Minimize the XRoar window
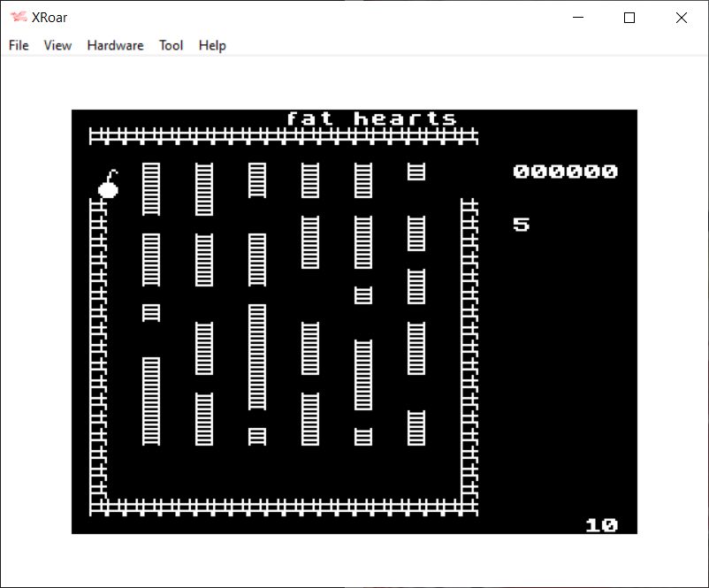The image size is (709, 588). 579,18
